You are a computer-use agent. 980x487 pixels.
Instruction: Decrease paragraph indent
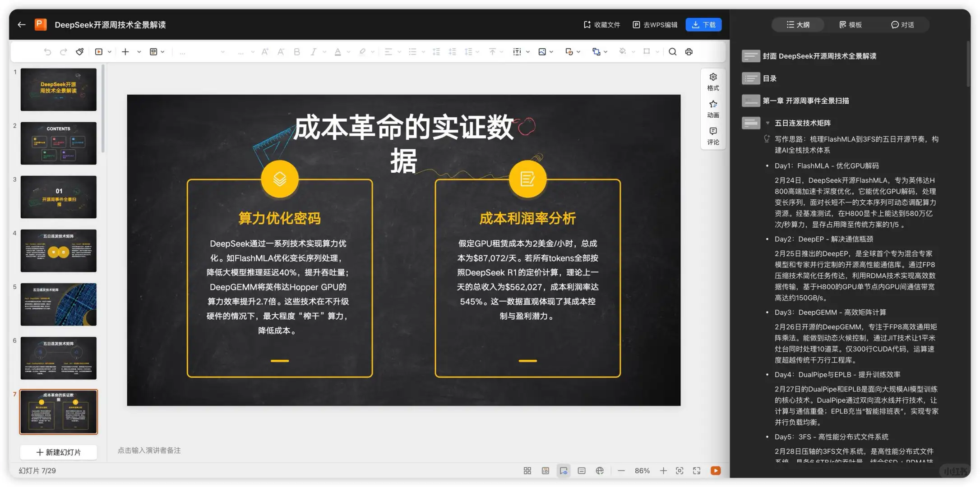[x=436, y=52]
